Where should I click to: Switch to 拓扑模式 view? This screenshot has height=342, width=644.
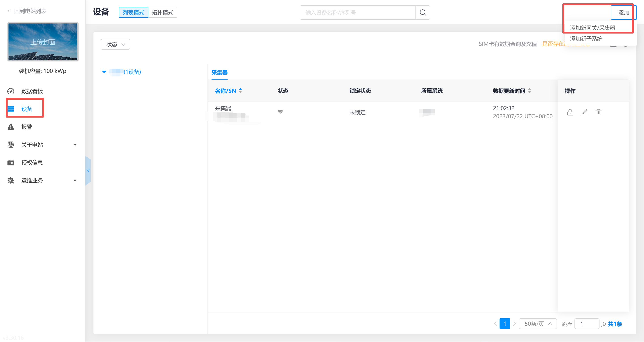tap(163, 13)
